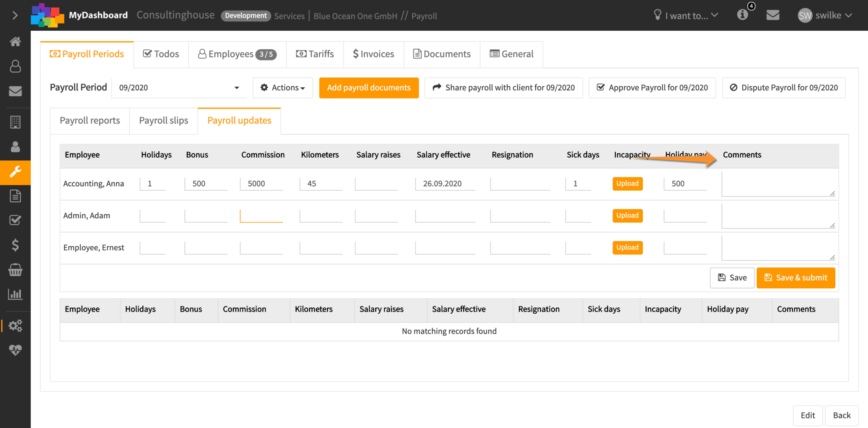Open the Invoices tab
This screenshot has width=868, height=428.
(x=373, y=54)
